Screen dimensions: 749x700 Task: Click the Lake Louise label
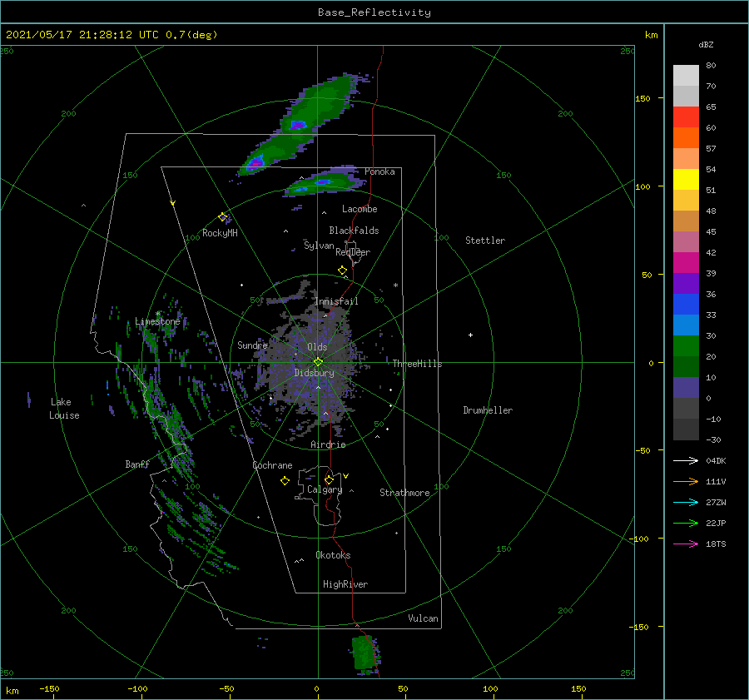click(64, 409)
